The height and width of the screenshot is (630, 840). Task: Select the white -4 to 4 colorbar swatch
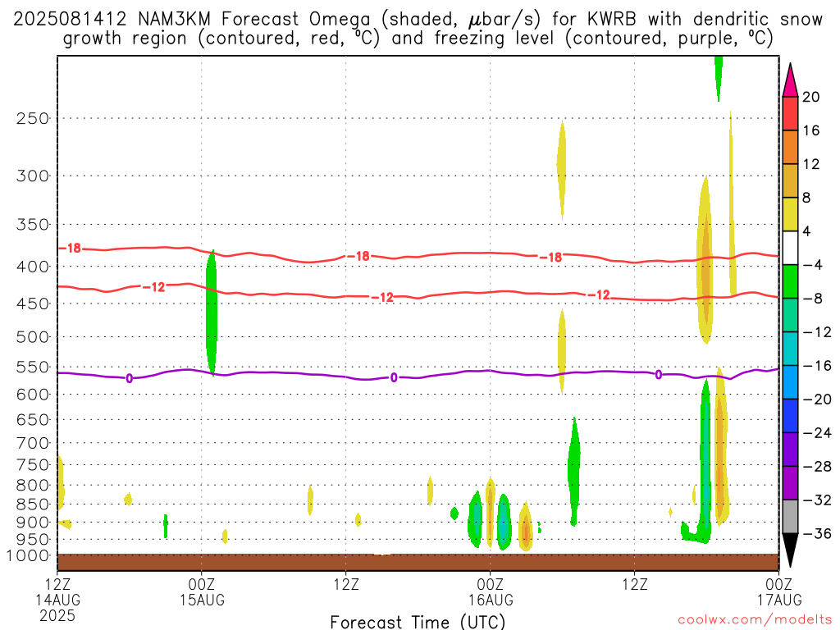tap(790, 248)
